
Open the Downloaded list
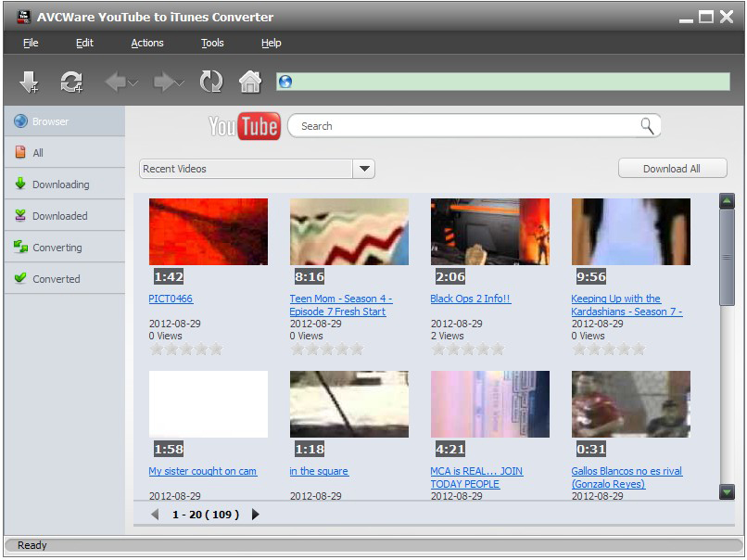pyautogui.click(x=65, y=215)
